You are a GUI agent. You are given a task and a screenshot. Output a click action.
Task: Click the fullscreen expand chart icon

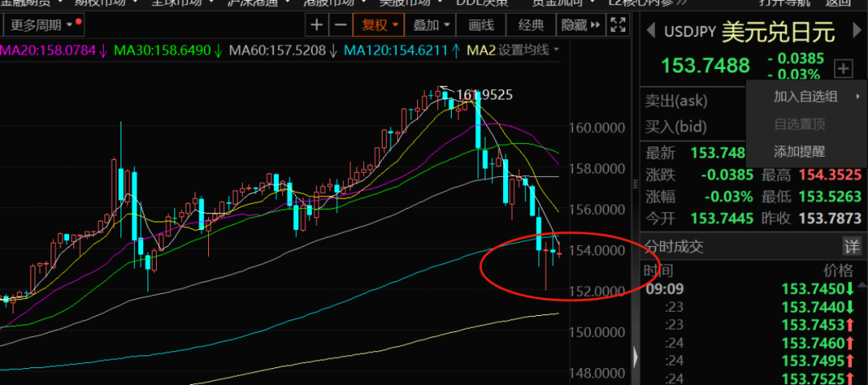(620, 27)
